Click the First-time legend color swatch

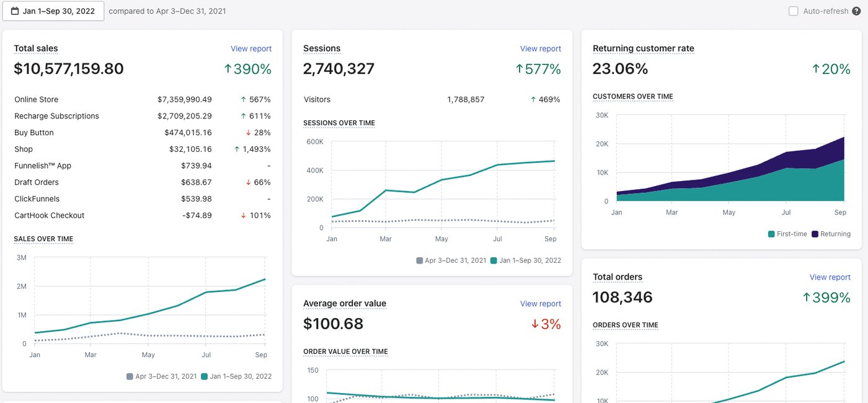tap(771, 234)
